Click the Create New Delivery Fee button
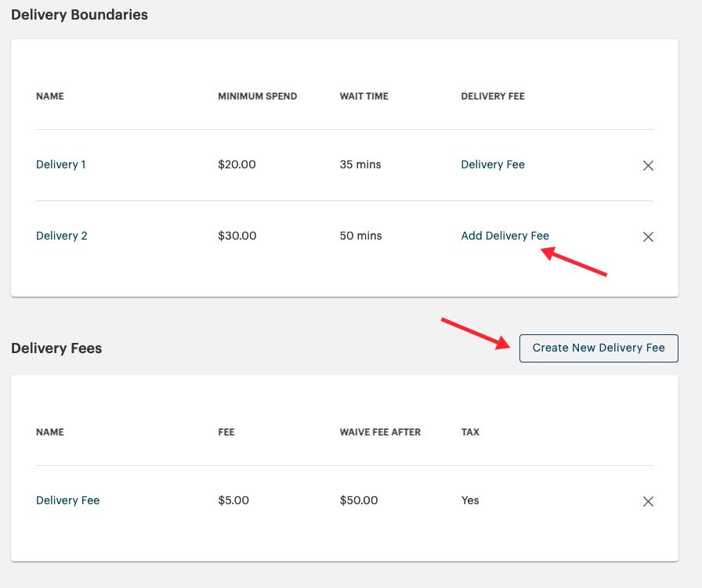The width and height of the screenshot is (702, 588). click(x=599, y=348)
